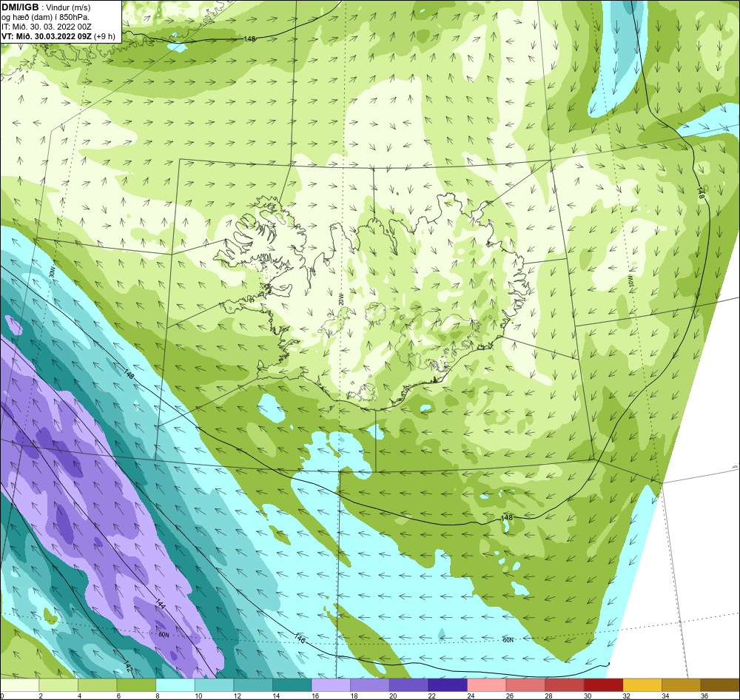Click legend value "12" on the color scale
The width and height of the screenshot is (740, 700).
click(x=237, y=696)
